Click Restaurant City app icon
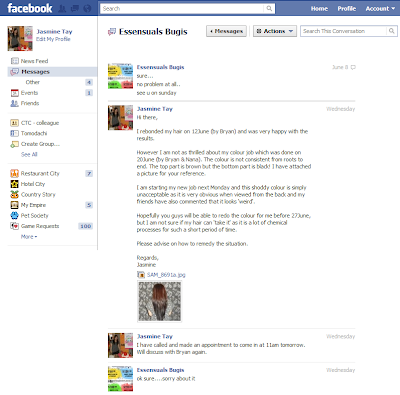This screenshot has width=400, height=395. (14, 173)
